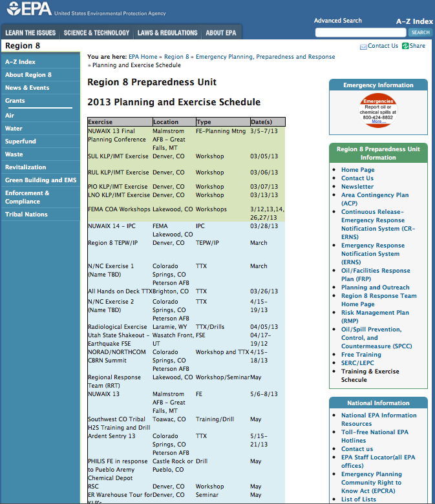Image resolution: width=435 pixels, height=504 pixels.
Task: Open Science & Technology menu
Action: pyautogui.click(x=96, y=33)
